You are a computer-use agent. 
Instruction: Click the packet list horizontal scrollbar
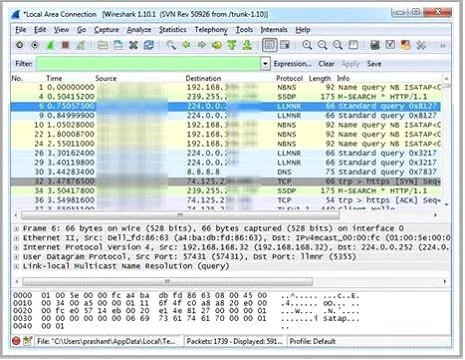pyautogui.click(x=180, y=215)
